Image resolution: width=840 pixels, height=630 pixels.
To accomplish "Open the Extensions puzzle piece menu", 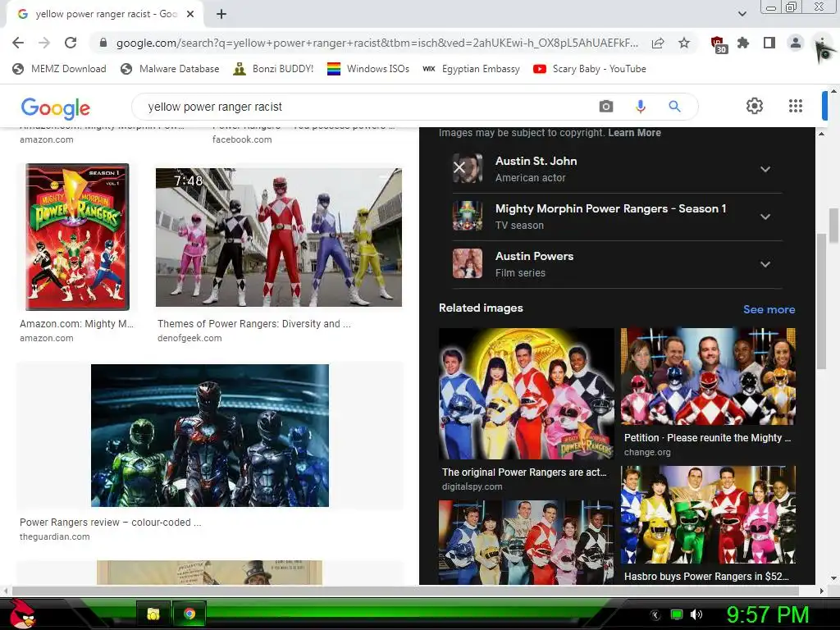I will click(x=743, y=43).
